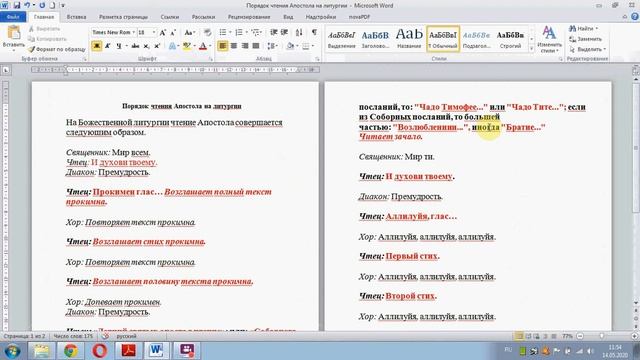Open the File (Файл) tab
The height and width of the screenshot is (360, 640).
pyautogui.click(x=13, y=17)
